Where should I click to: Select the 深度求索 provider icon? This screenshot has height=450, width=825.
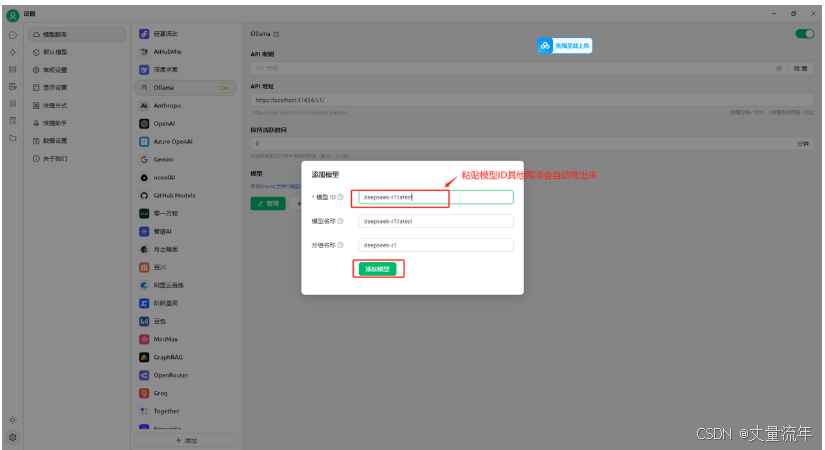click(x=144, y=69)
